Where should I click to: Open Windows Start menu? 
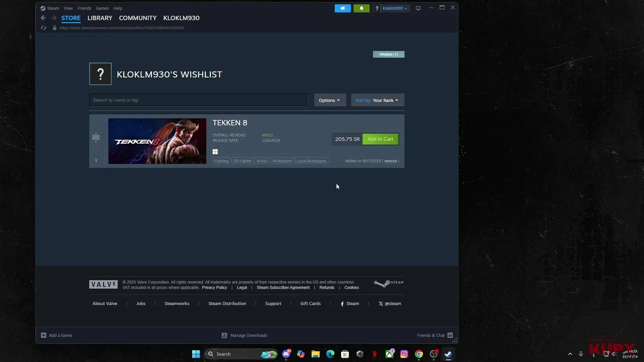pyautogui.click(x=196, y=354)
